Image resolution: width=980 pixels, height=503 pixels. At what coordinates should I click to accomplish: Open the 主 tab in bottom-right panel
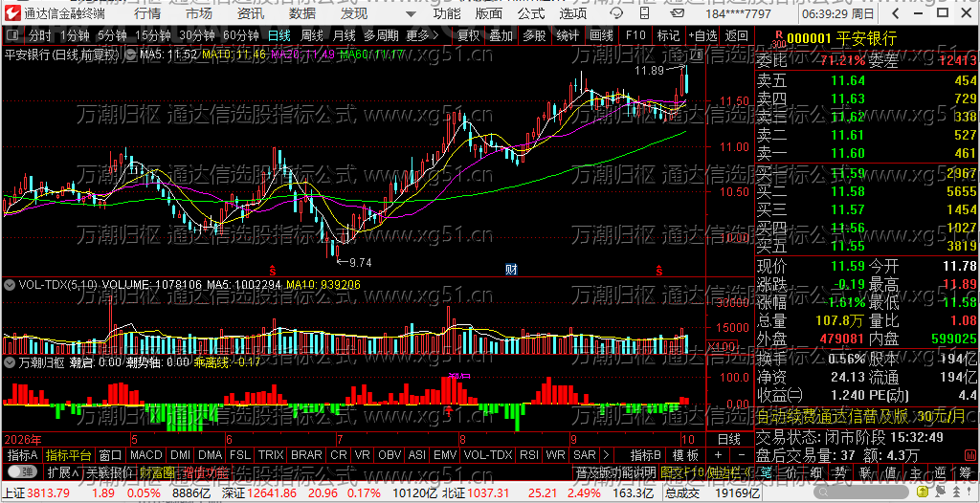(x=916, y=471)
